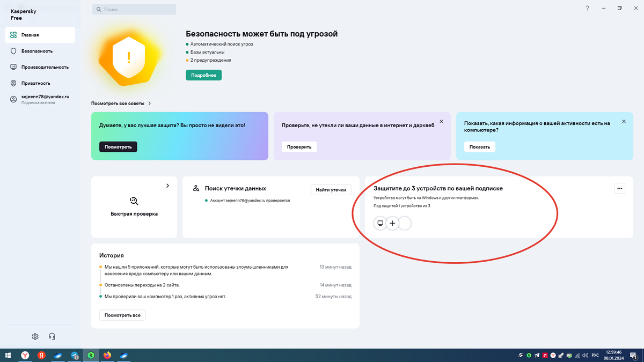Viewport: 644px width, 362px height.
Task: Click the Поиск утечки данных heading icon
Action: (196, 189)
